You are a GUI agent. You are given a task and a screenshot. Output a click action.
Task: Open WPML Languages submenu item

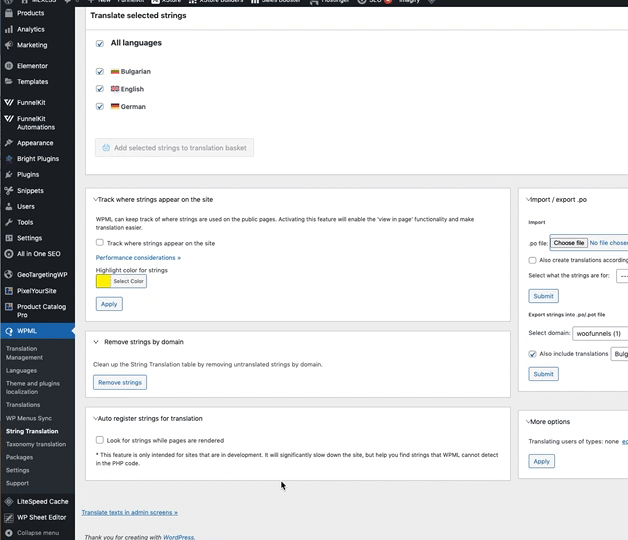click(21, 371)
